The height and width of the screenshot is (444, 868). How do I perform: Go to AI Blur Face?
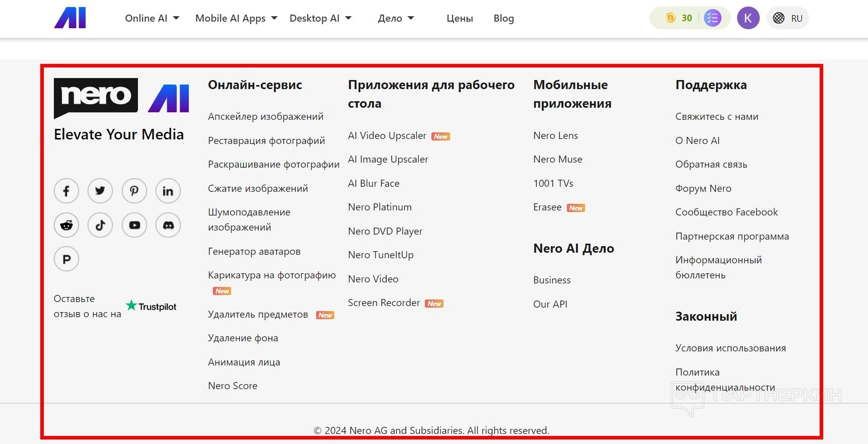(374, 183)
